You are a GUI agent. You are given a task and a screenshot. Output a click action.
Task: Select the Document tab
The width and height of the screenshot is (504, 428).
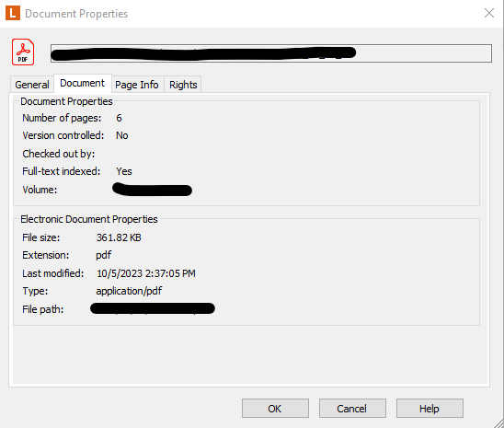coord(82,83)
